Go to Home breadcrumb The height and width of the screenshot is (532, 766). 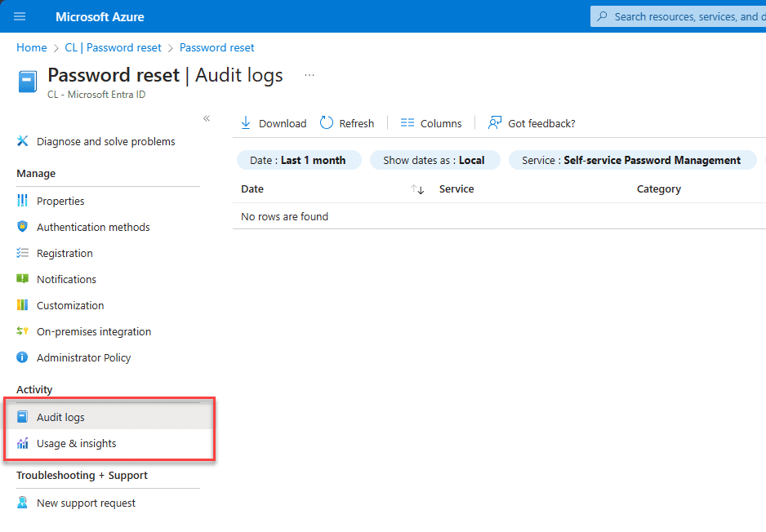click(32, 48)
